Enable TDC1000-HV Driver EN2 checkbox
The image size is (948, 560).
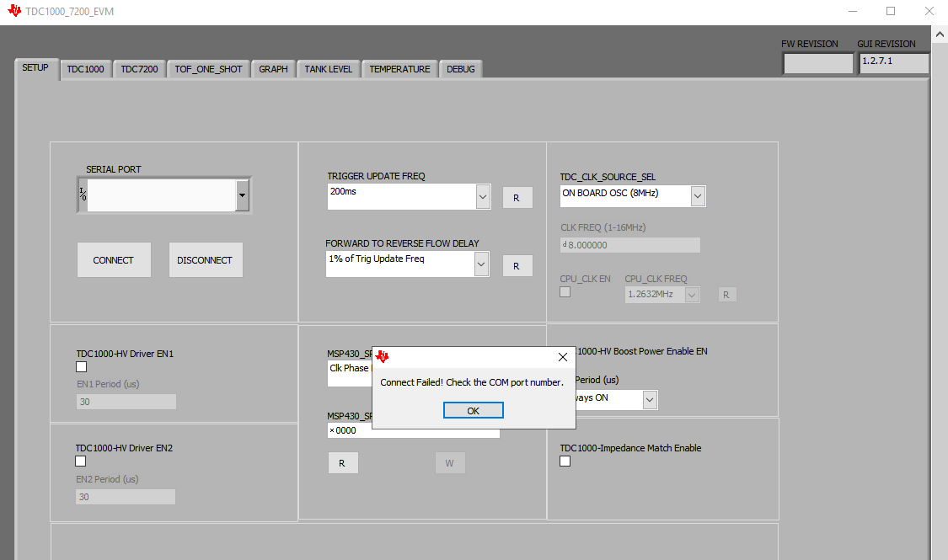pyautogui.click(x=80, y=461)
